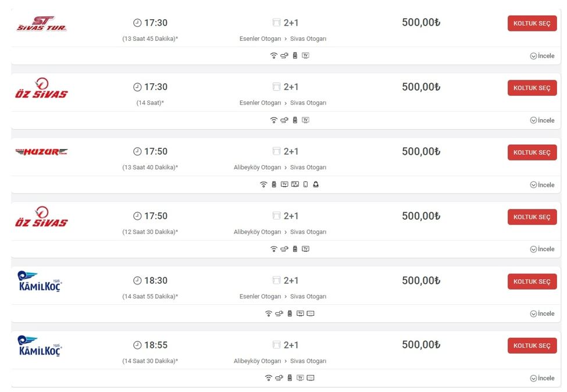Viewport: 567px width, 392px height.
Task: Click the phone icon on the Huzur trip
Action: 305,185
